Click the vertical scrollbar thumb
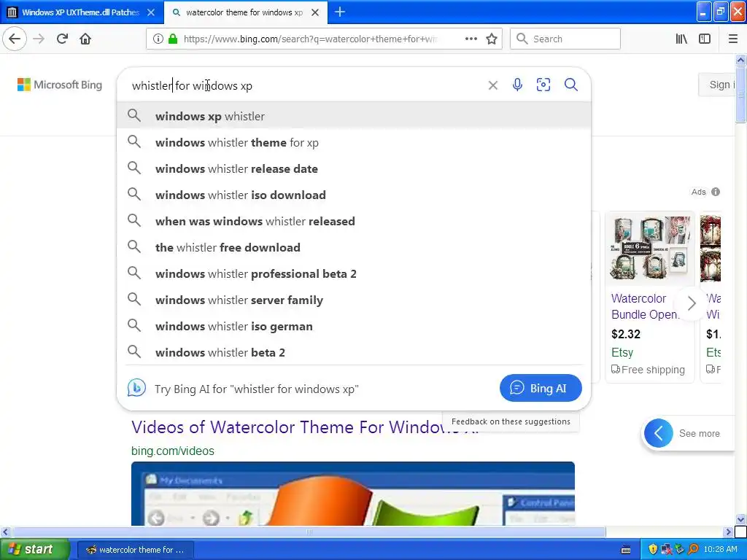 (740, 94)
